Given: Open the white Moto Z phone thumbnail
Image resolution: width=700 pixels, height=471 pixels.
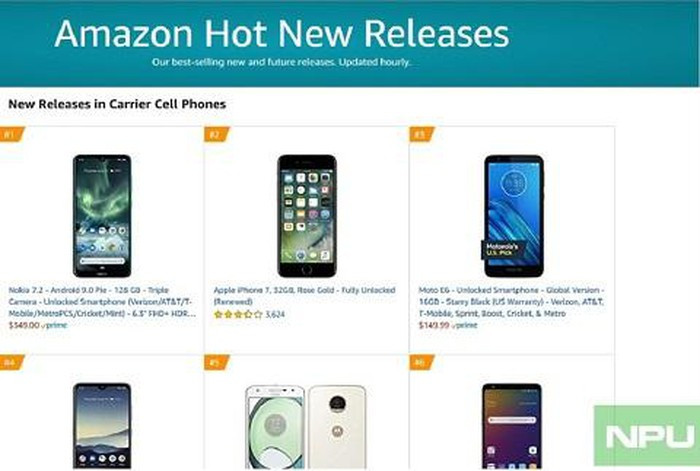Looking at the screenshot, I should (x=306, y=427).
